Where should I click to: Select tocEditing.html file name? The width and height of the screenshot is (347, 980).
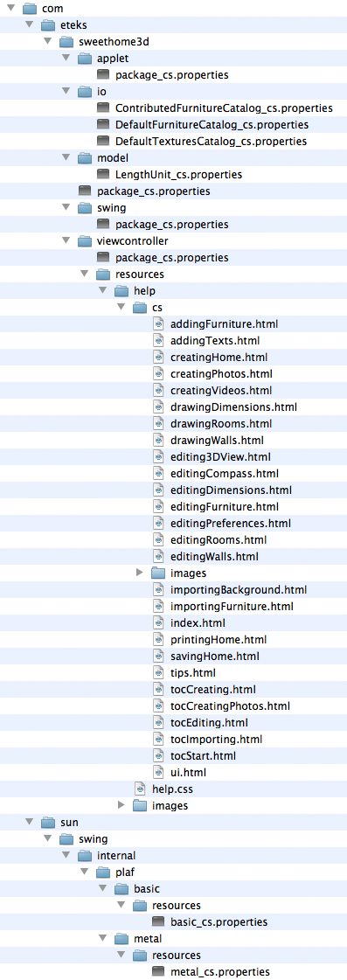click(209, 722)
